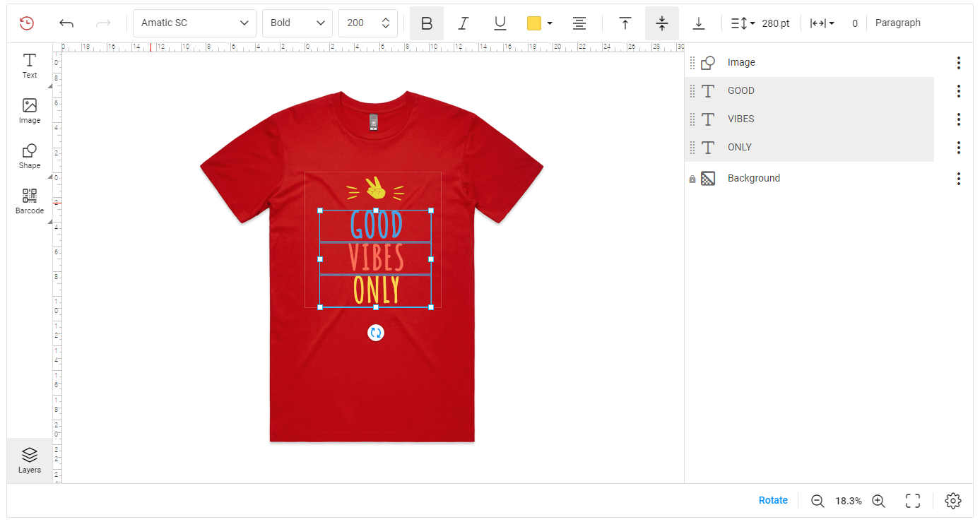Click drag handle of Image layer

[692, 63]
